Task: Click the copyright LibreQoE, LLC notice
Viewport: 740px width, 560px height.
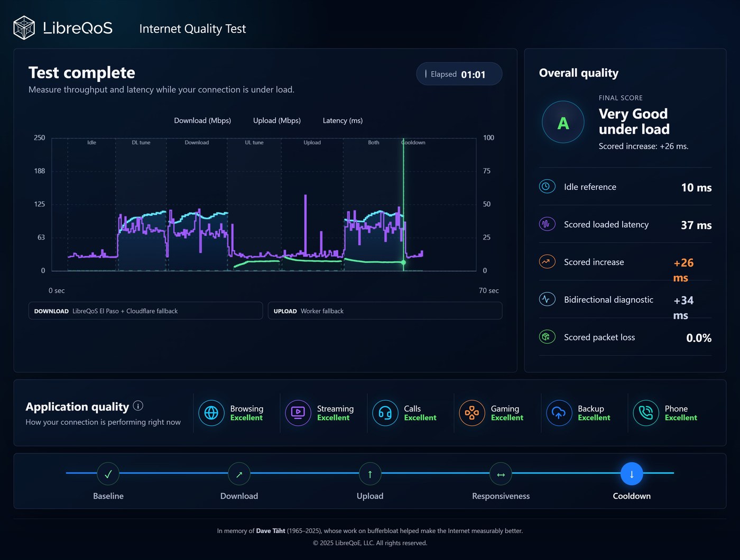Action: click(x=370, y=543)
